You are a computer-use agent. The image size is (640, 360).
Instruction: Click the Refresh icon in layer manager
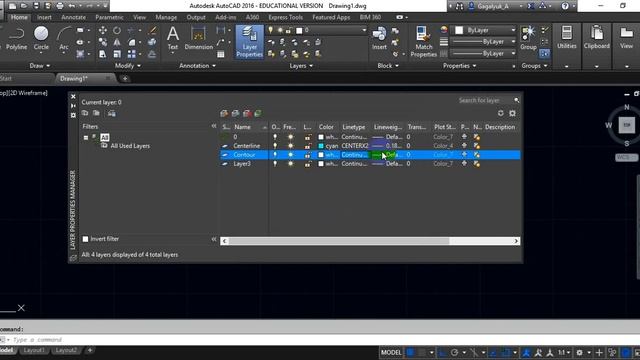pyautogui.click(x=500, y=113)
